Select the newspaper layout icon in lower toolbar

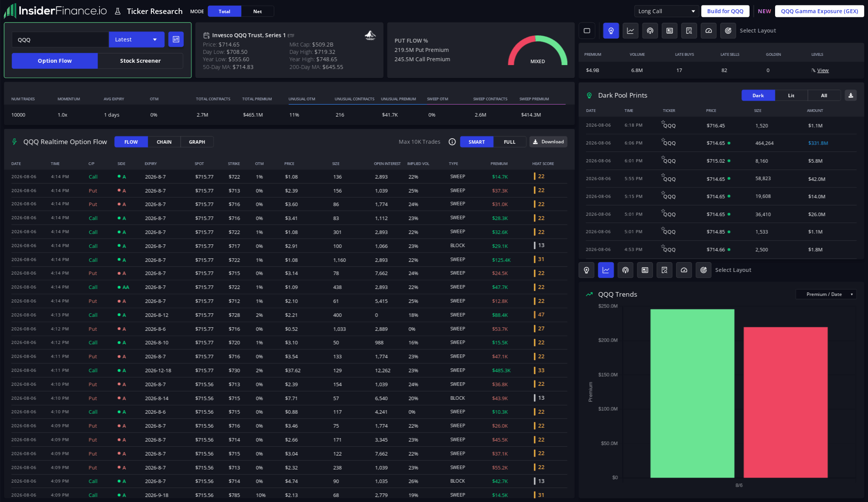[x=645, y=270]
